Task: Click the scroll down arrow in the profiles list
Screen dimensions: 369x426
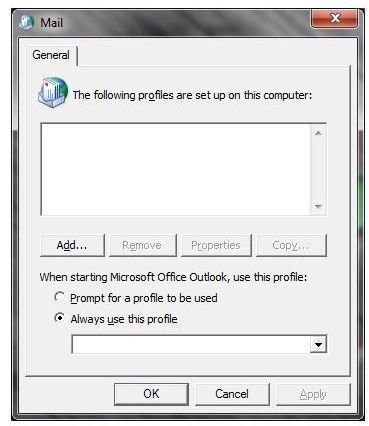Action: [x=318, y=207]
